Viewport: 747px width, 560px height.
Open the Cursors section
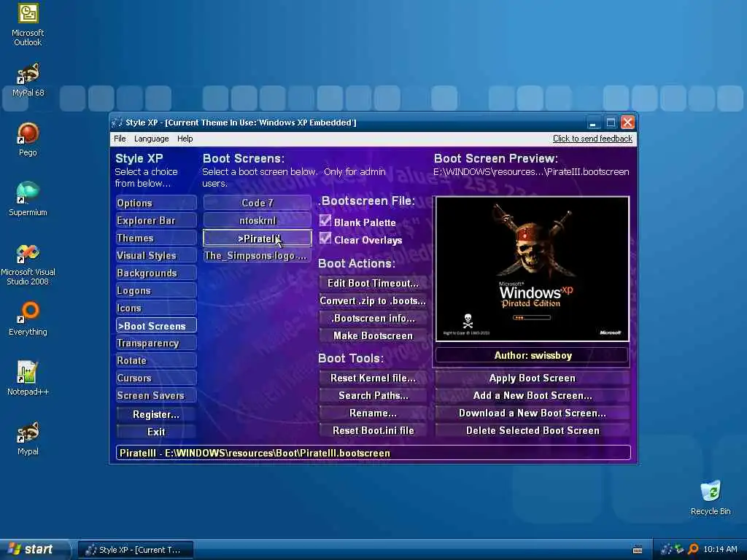tap(156, 378)
